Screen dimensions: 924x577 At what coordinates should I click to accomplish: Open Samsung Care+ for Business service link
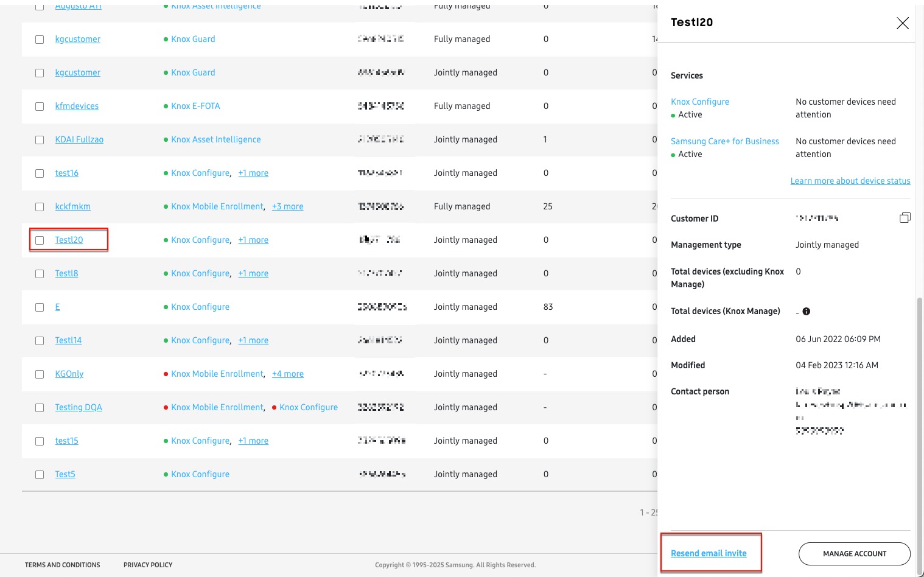click(725, 141)
